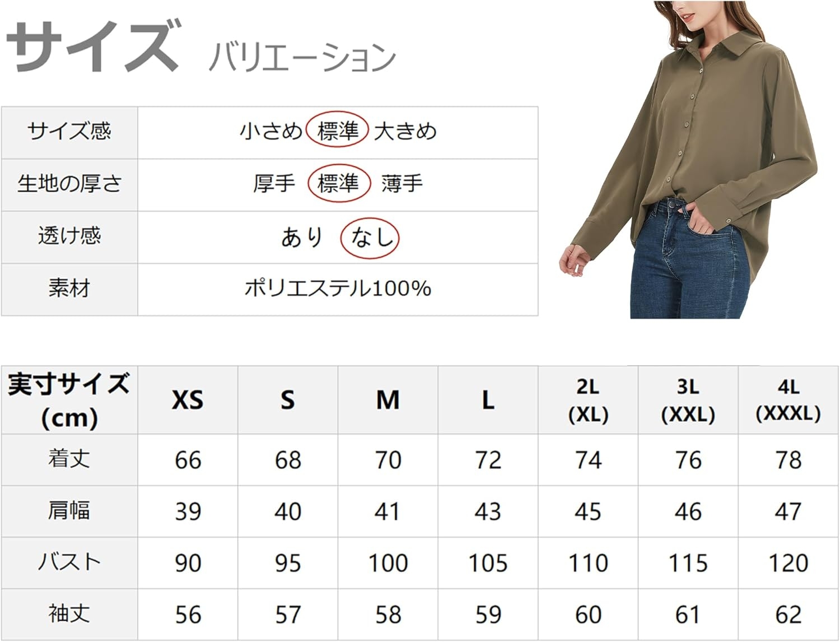Select the 4L (XXXL) column header

[788, 401]
